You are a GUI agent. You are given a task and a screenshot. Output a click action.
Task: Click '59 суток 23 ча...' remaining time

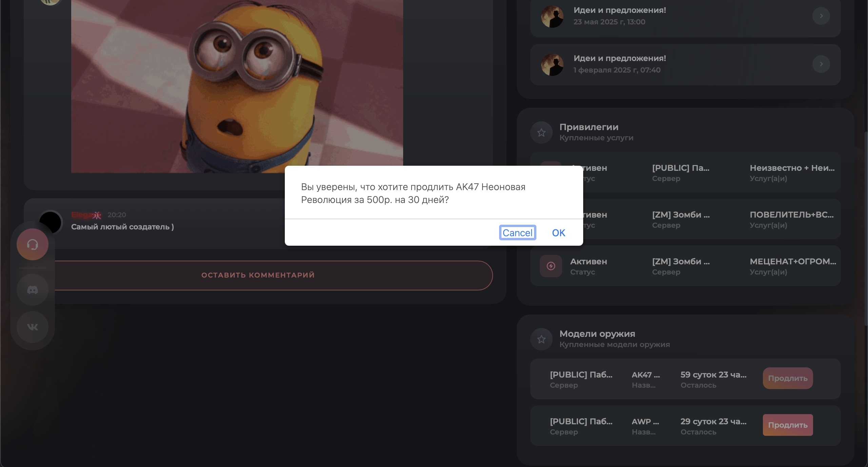pos(713,374)
